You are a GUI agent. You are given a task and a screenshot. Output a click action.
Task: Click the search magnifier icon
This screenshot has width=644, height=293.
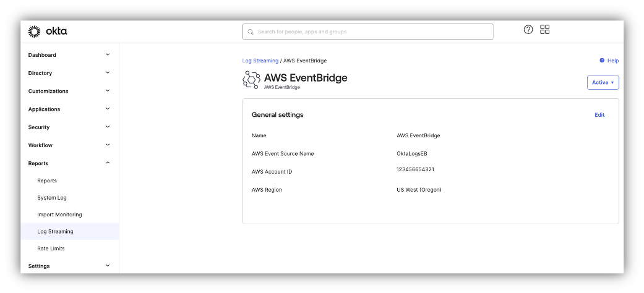251,32
